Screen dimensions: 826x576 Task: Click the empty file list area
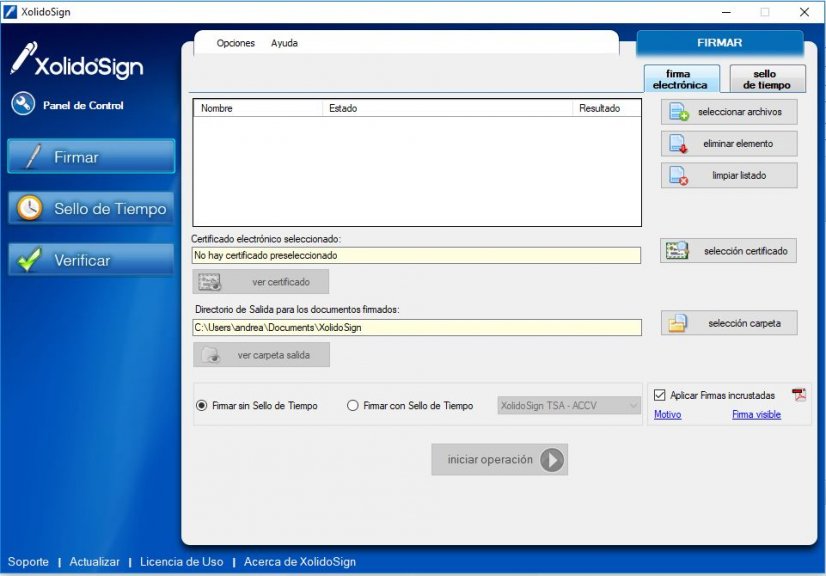tap(417, 171)
